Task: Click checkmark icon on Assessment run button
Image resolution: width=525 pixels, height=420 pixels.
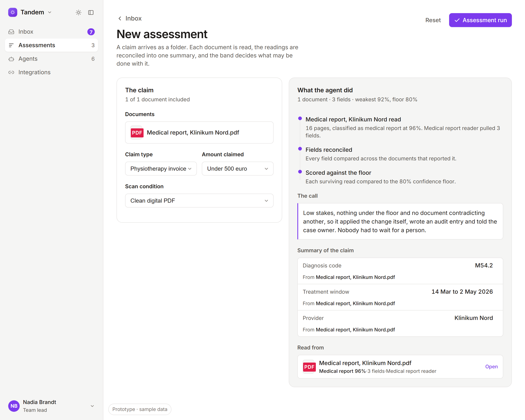Action: [457, 20]
